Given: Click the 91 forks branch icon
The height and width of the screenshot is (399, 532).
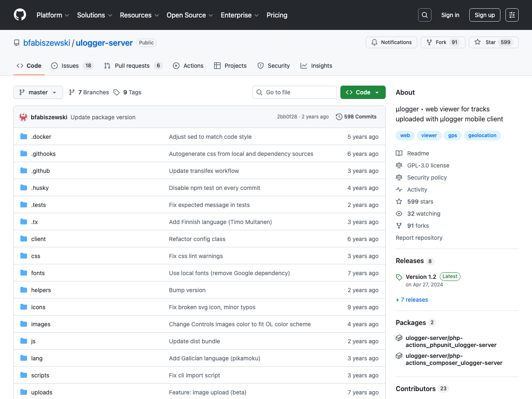Looking at the screenshot, I should tap(399, 226).
